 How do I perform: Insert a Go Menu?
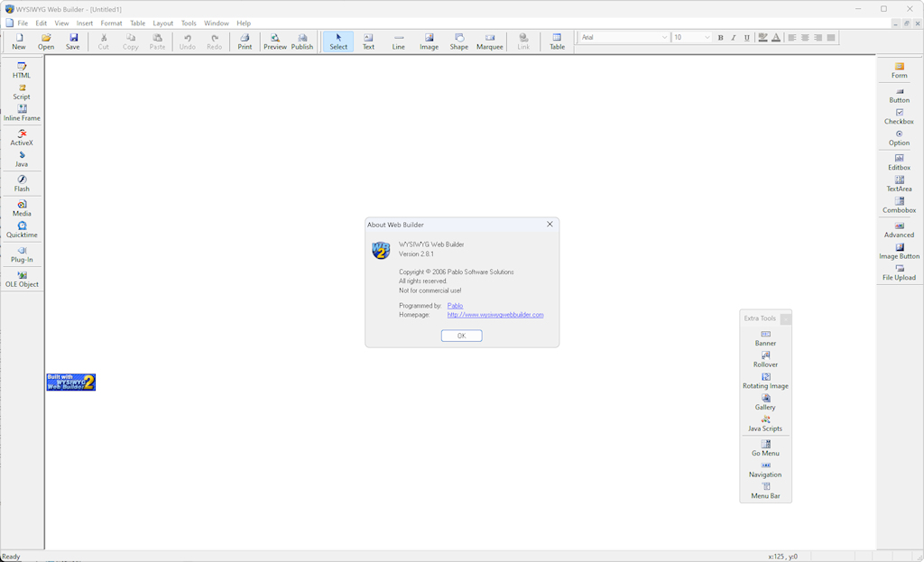click(765, 447)
